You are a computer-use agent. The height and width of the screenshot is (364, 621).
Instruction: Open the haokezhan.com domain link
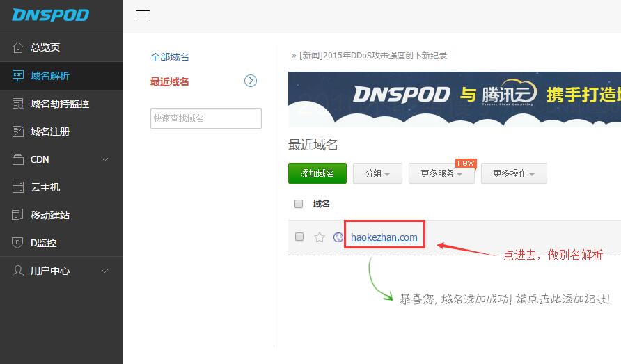pyautogui.click(x=384, y=237)
